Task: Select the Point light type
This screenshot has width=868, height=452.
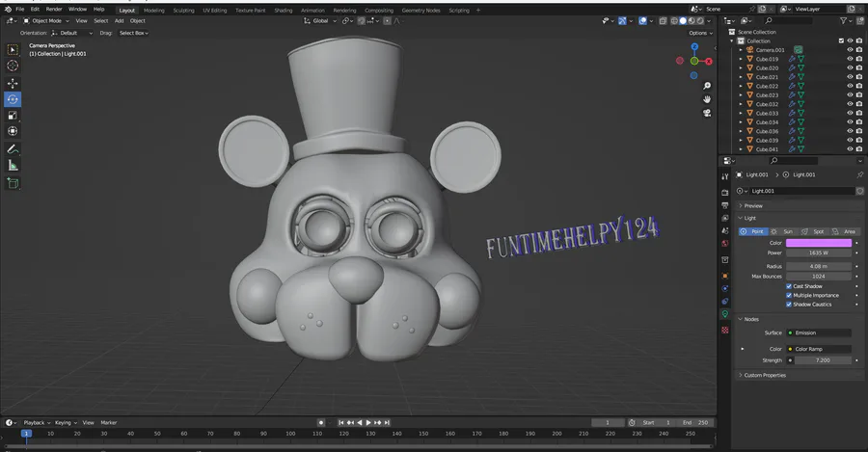Action: click(753, 232)
